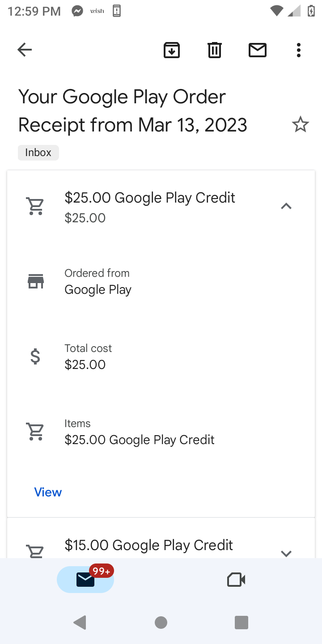
Task: Tap the cart icon beside Items row
Action: coord(36,432)
